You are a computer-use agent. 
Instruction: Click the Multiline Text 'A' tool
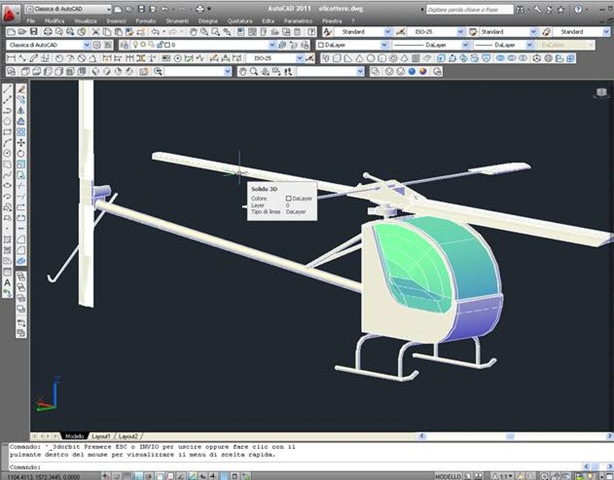(x=8, y=283)
